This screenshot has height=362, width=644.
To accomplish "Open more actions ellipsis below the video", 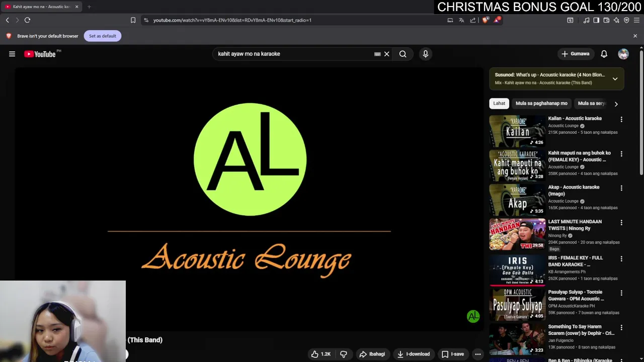I will pyautogui.click(x=478, y=354).
